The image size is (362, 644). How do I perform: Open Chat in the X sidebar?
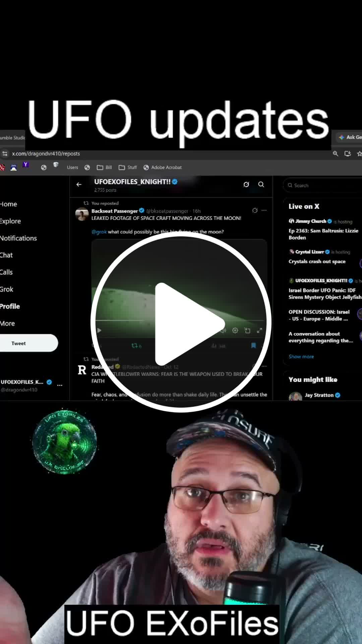pyautogui.click(x=6, y=255)
